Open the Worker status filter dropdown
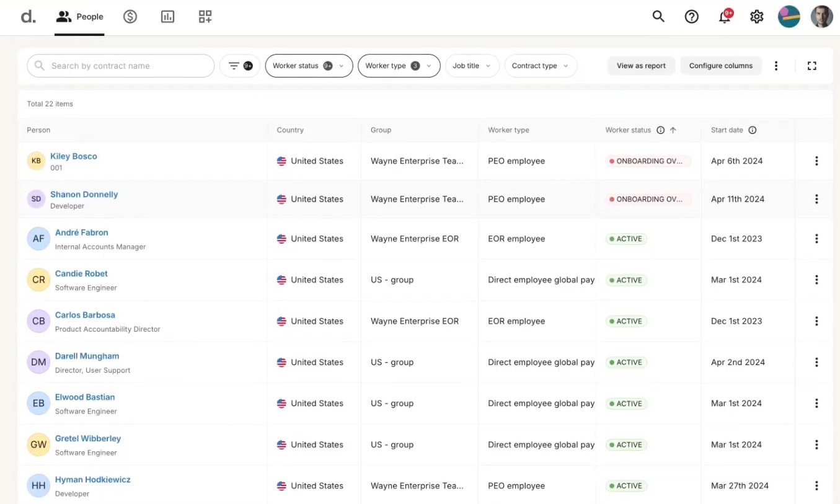This screenshot has width=840, height=504. pyautogui.click(x=309, y=65)
